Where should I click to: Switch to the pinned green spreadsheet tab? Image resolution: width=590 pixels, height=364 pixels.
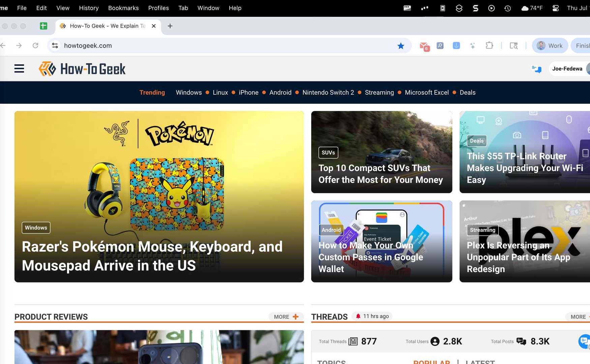point(43,26)
